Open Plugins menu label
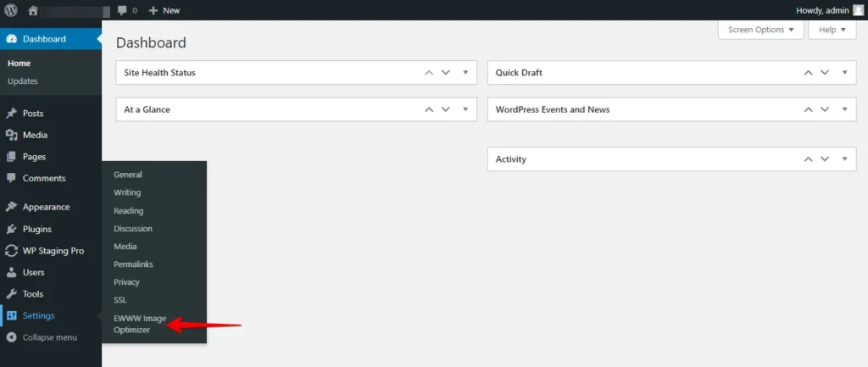868x367 pixels. [x=37, y=229]
